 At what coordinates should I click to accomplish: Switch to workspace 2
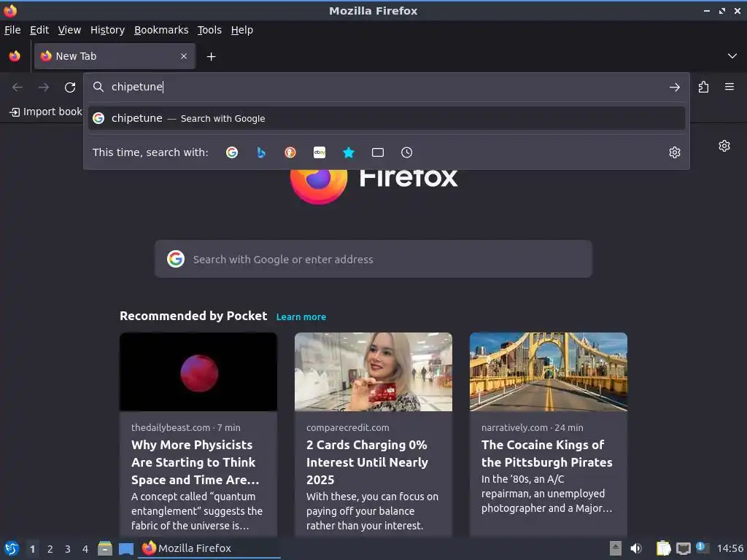[50, 549]
